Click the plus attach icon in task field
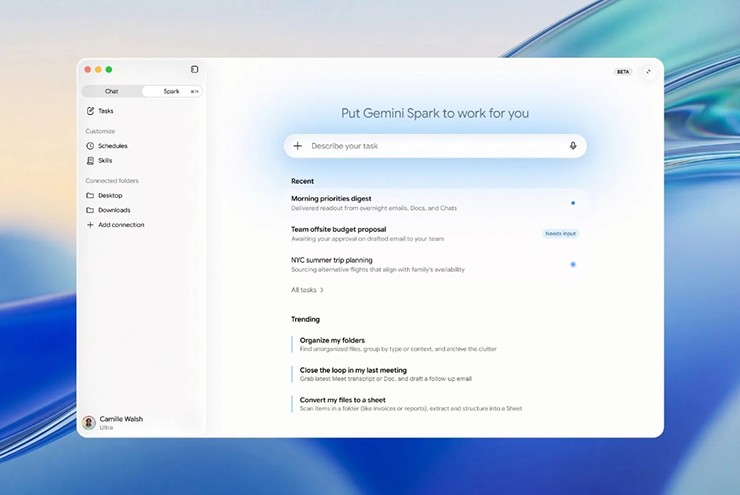The image size is (740, 495). pyautogui.click(x=298, y=146)
